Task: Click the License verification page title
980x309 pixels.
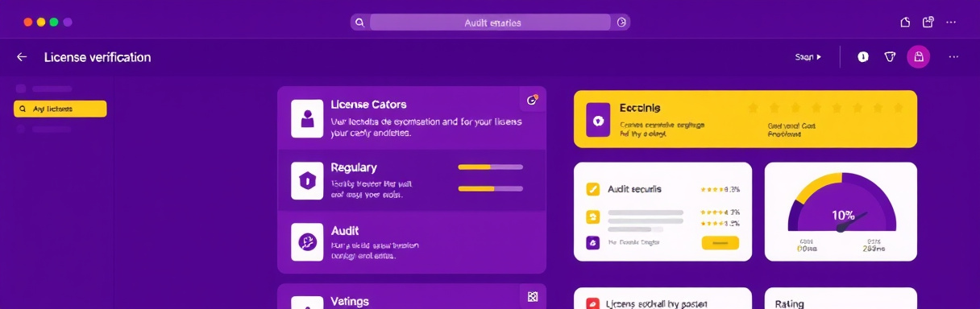Action: tap(98, 57)
